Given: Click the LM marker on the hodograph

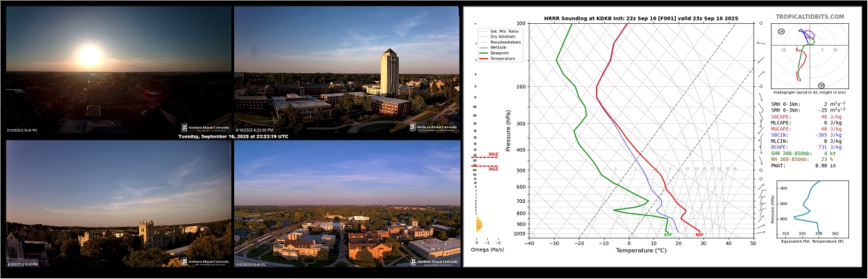Looking at the screenshot, I should (x=781, y=31).
